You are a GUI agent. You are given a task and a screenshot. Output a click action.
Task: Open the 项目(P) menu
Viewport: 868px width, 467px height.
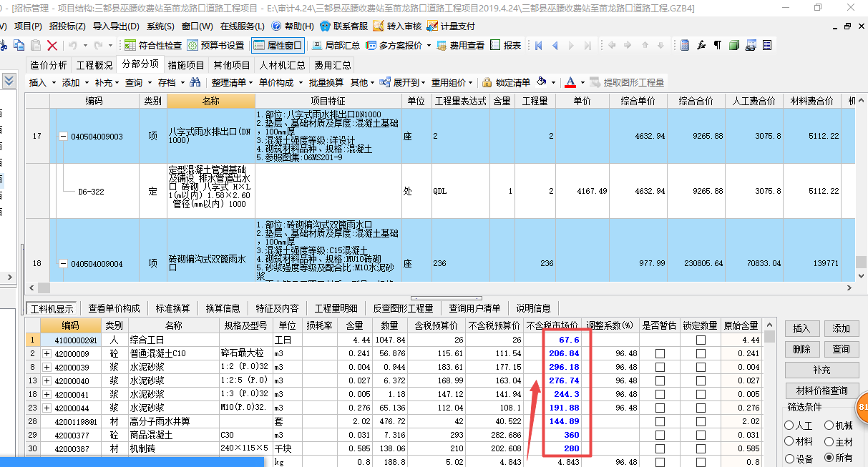pyautogui.click(x=28, y=26)
